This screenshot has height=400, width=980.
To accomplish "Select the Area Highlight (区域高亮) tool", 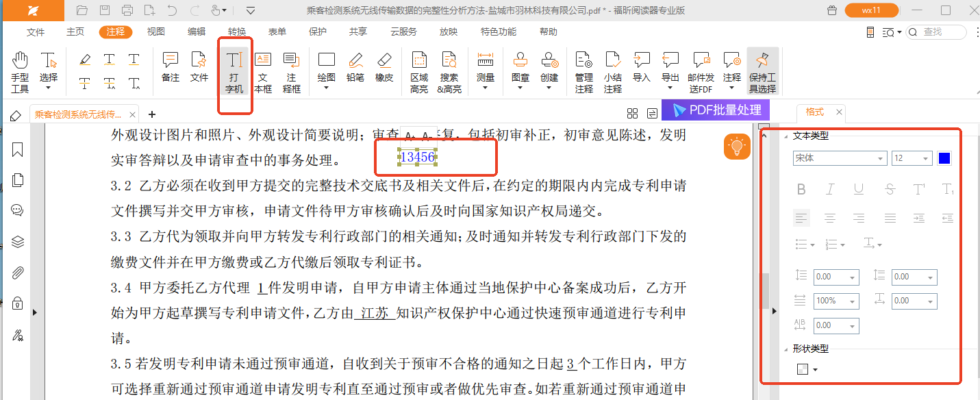I will [419, 72].
